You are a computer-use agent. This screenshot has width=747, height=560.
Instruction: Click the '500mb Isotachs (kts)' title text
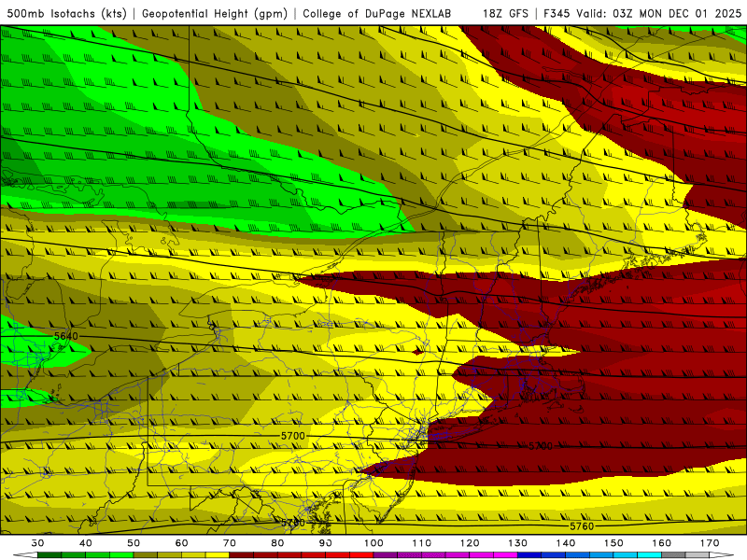tap(66, 14)
